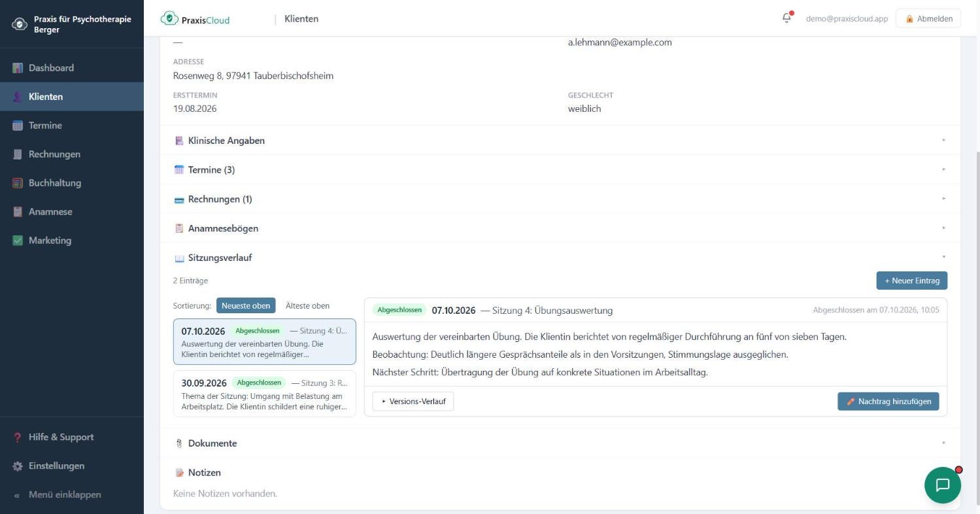The image size is (980, 514).
Task: Select the 07.10.2026 session entry card
Action: (265, 341)
